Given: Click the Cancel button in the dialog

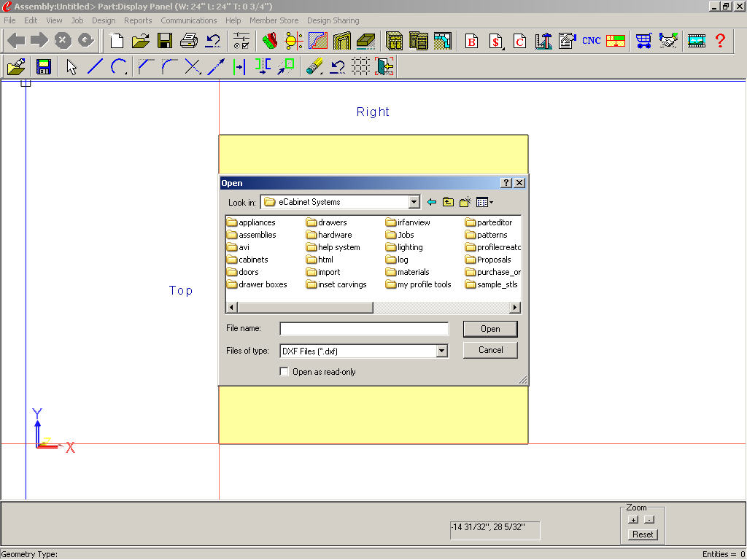Looking at the screenshot, I should (490, 350).
